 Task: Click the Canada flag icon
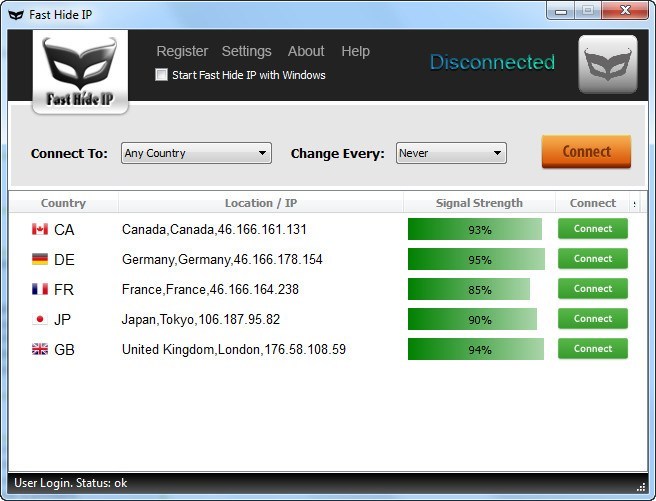point(40,229)
